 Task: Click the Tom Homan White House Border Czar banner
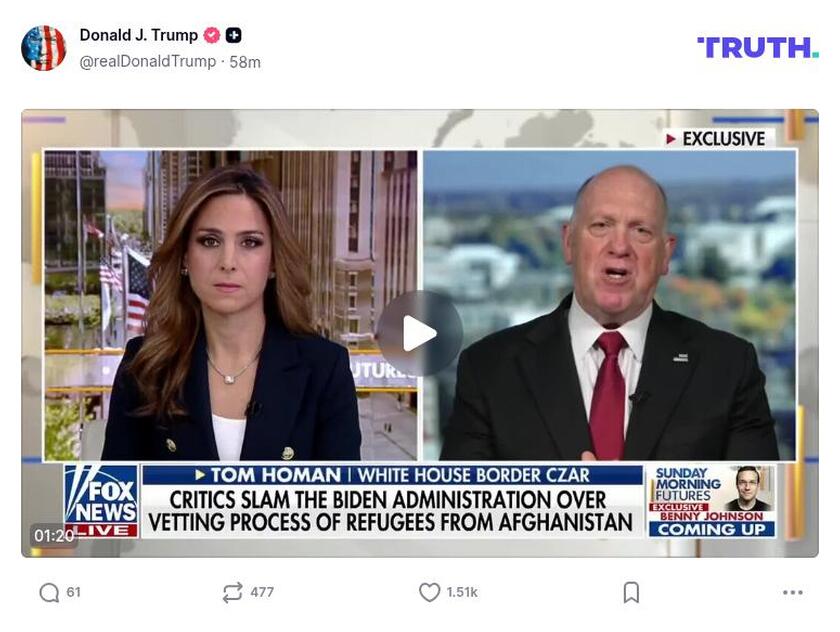click(393, 475)
